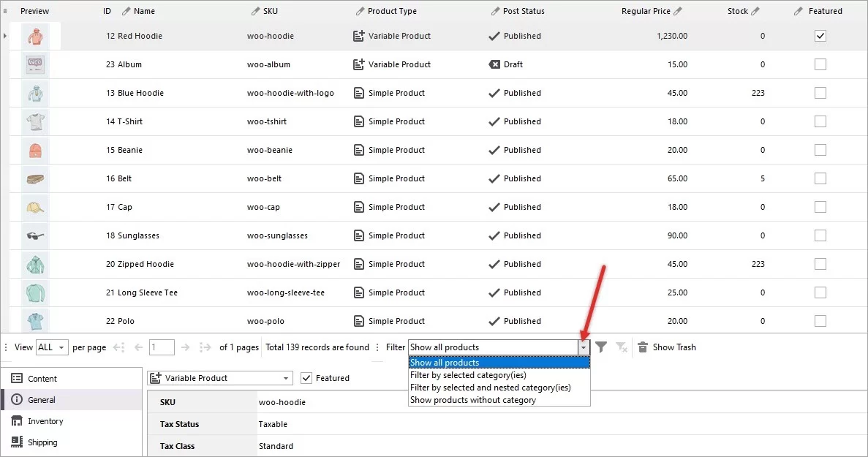Uncheck the Featured checkbox for Red Hoodie

[x=820, y=35]
